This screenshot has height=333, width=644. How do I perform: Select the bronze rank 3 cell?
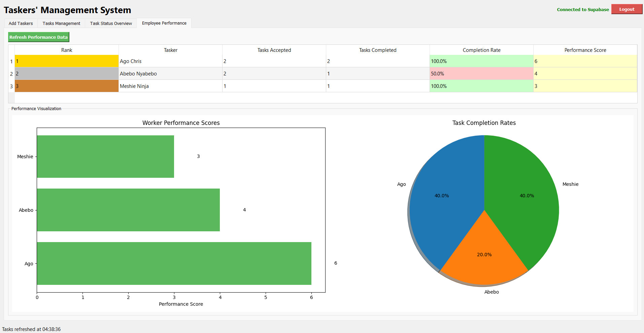point(67,86)
